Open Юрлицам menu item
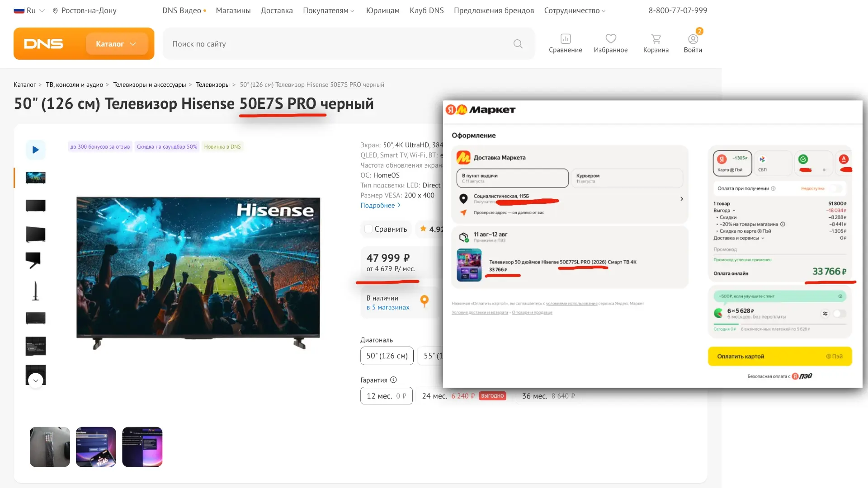 (383, 10)
